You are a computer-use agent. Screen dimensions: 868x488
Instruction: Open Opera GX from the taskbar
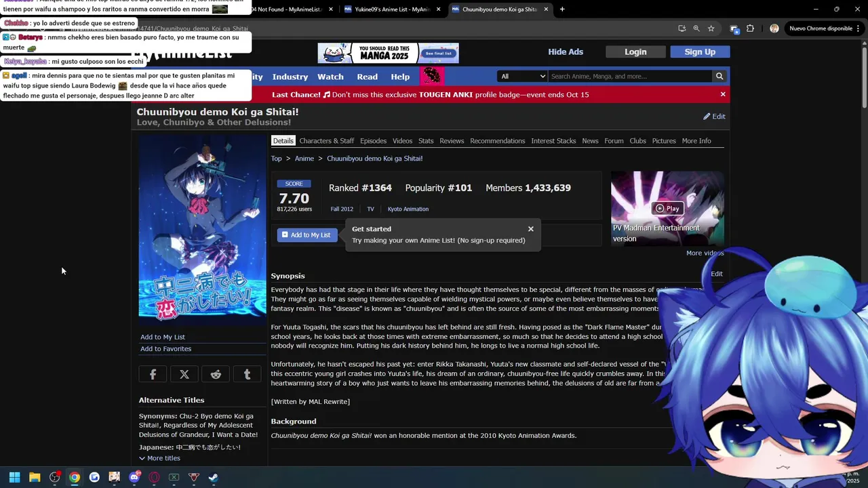tap(154, 477)
